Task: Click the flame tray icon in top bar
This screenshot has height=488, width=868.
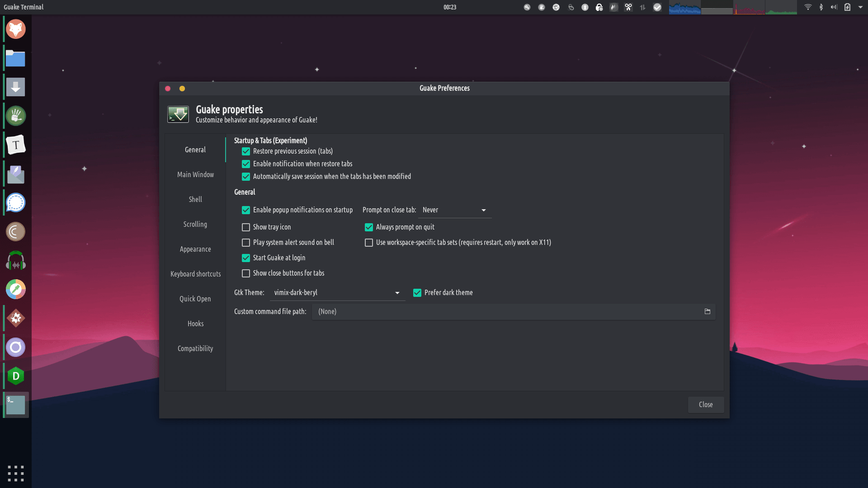Action: 614,7
